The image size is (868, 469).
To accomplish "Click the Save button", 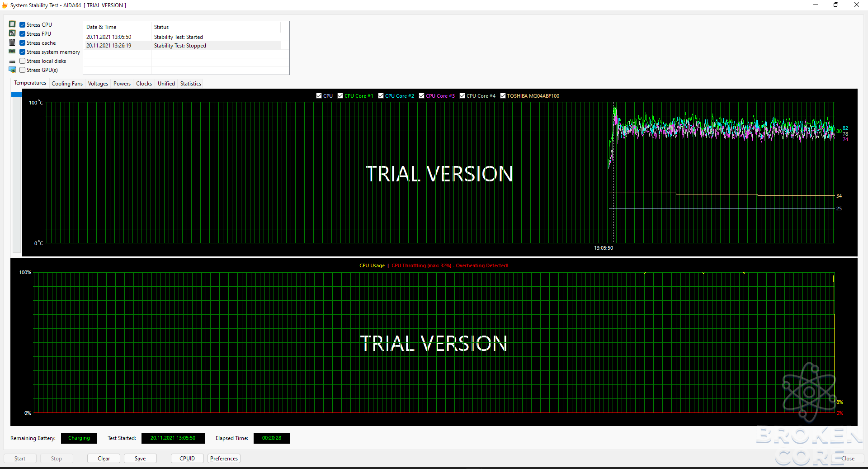I will click(x=140, y=459).
